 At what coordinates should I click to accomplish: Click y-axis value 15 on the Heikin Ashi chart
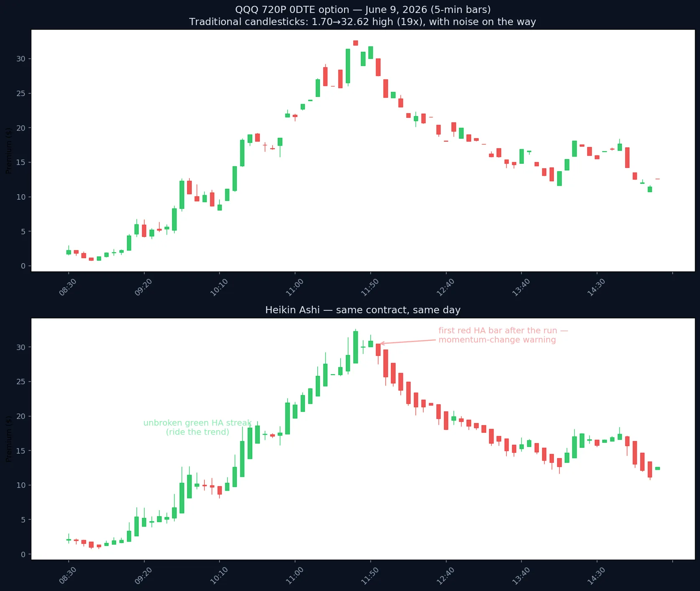click(21, 451)
